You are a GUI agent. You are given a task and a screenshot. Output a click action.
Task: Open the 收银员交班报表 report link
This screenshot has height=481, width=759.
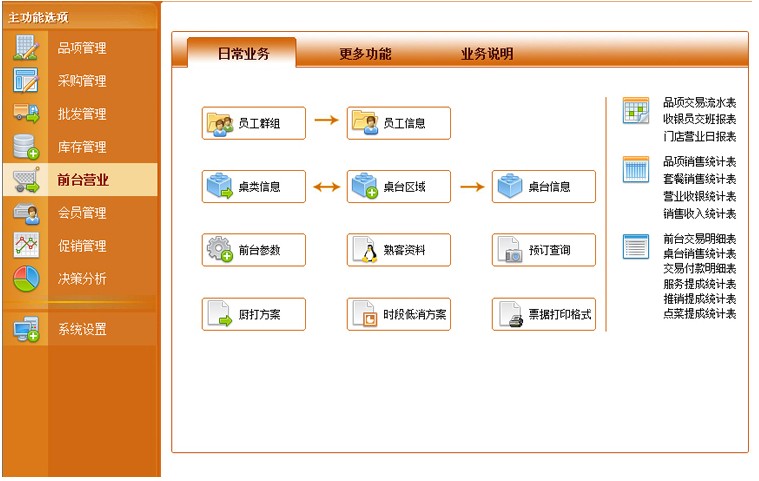tap(699, 119)
